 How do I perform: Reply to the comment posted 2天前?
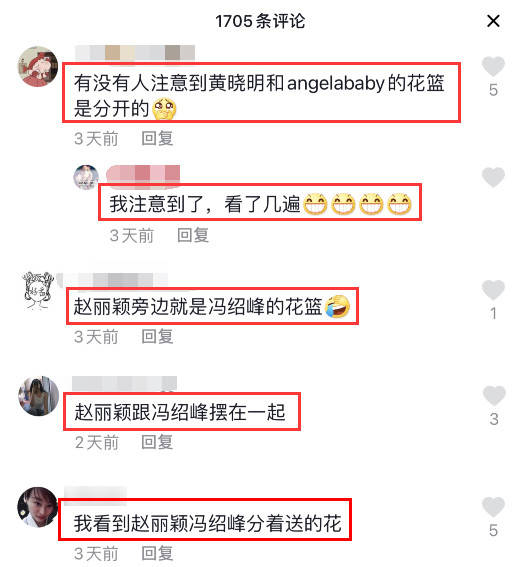click(157, 442)
